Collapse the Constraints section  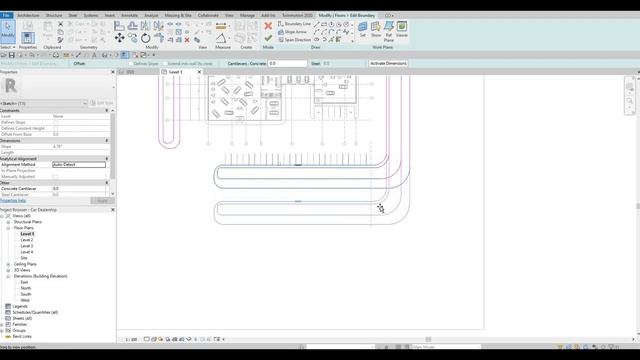[x=107, y=111]
